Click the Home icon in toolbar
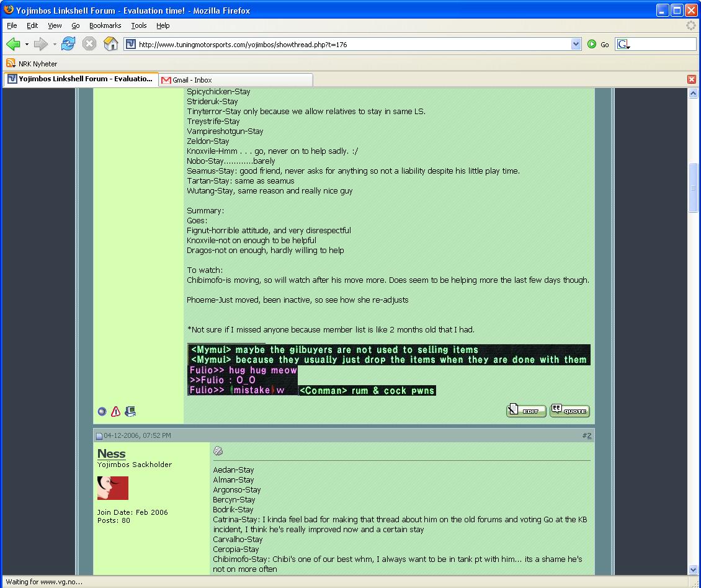This screenshot has height=588, width=701. coord(110,44)
